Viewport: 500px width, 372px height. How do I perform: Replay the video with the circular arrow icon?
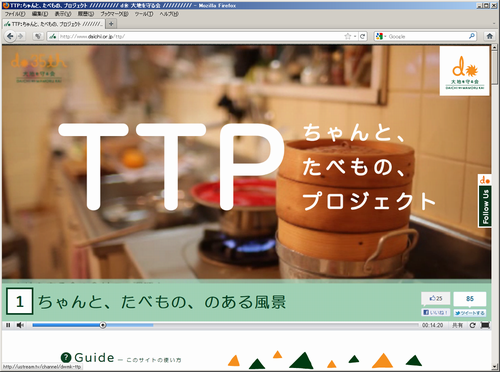472,325
